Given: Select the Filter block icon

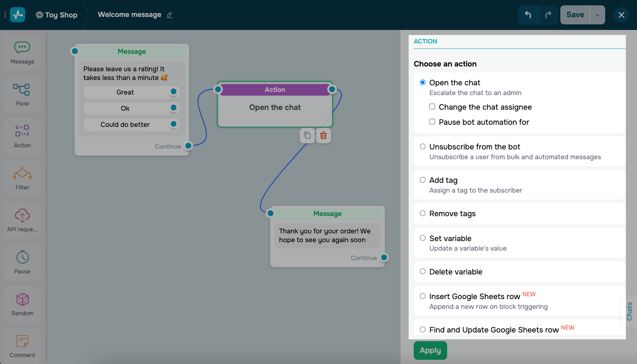Looking at the screenshot, I should point(22,173).
